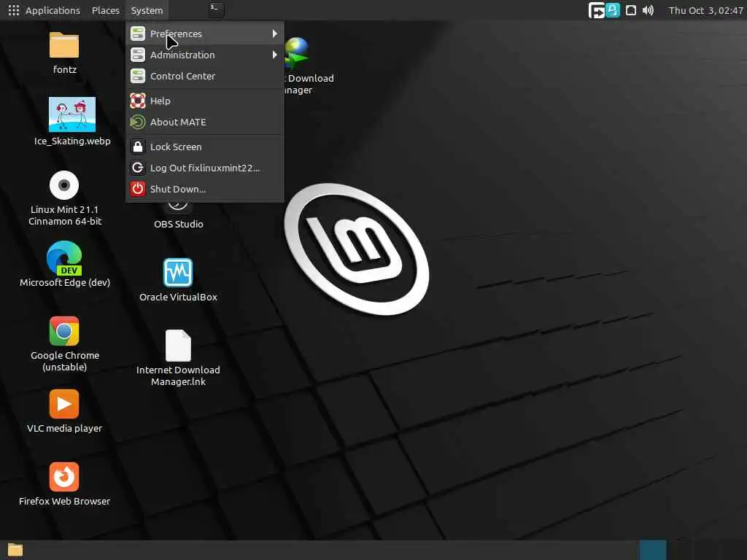Expand the Administration submenu arrow
Viewport: 747px width, 560px height.
pos(274,55)
